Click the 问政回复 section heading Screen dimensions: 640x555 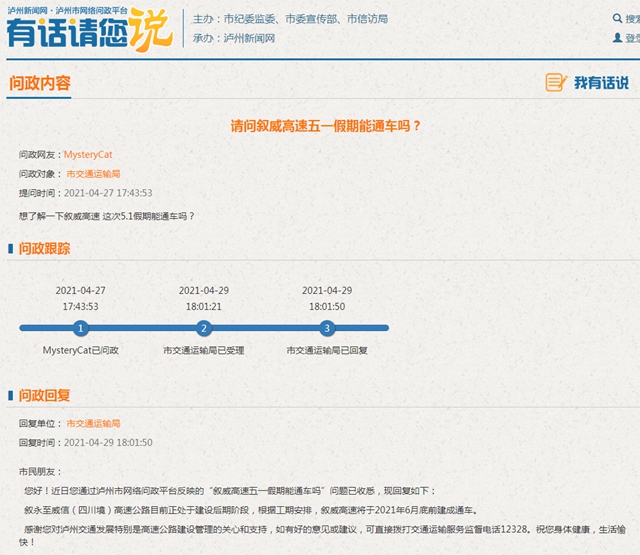point(44,395)
